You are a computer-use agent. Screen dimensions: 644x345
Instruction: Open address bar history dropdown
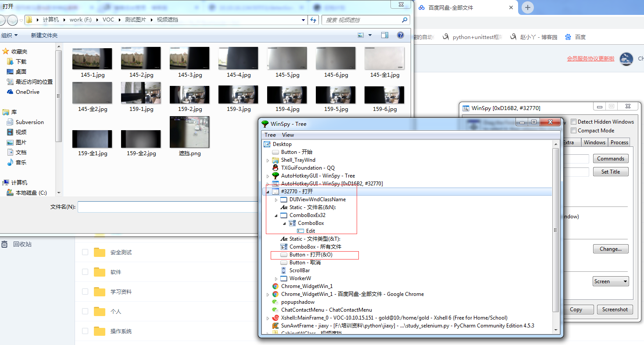click(304, 20)
